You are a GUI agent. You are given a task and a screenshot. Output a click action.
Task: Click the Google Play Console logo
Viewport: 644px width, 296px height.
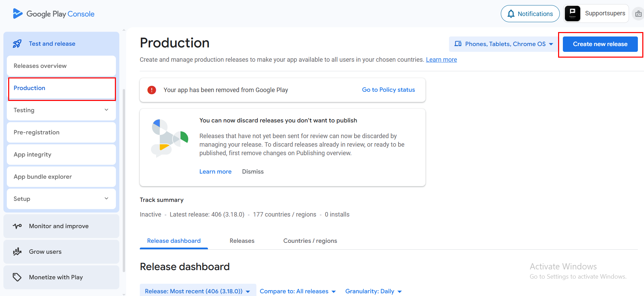[x=18, y=14]
